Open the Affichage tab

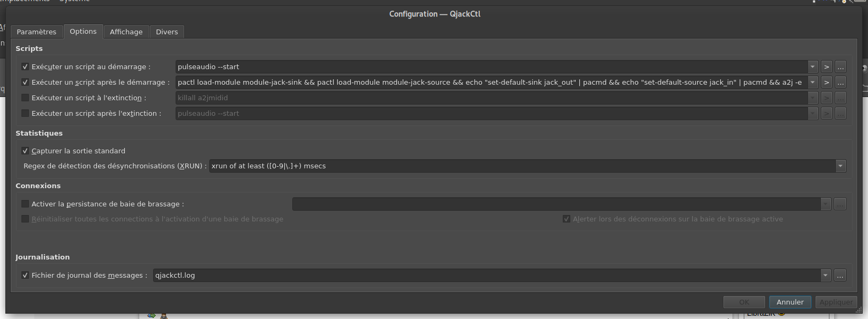(x=126, y=32)
